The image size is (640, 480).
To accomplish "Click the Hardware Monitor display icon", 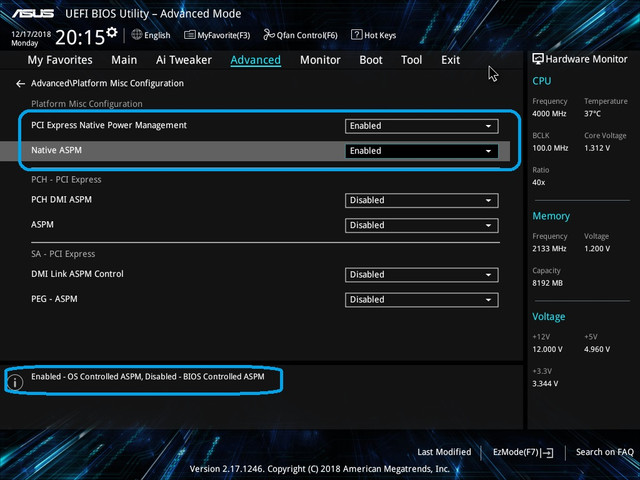I will coord(538,59).
